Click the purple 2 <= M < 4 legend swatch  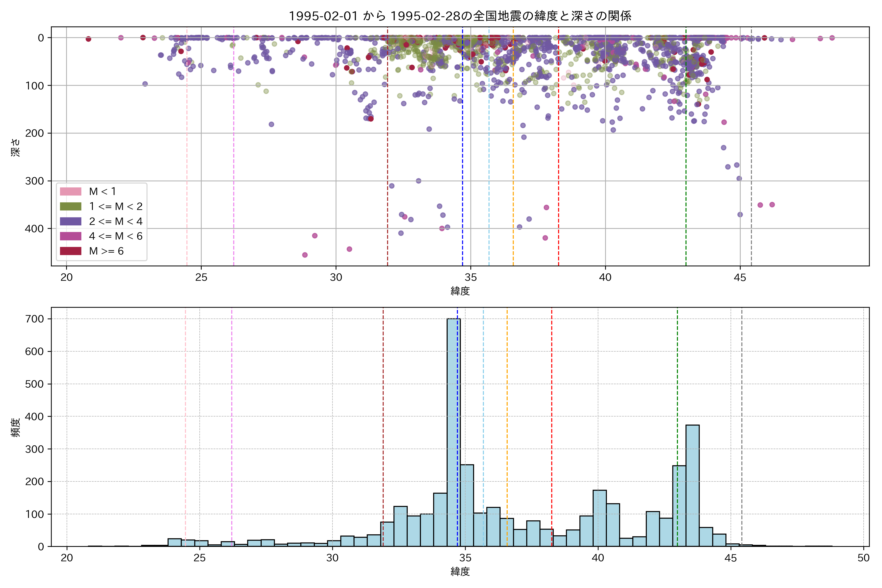coord(71,221)
